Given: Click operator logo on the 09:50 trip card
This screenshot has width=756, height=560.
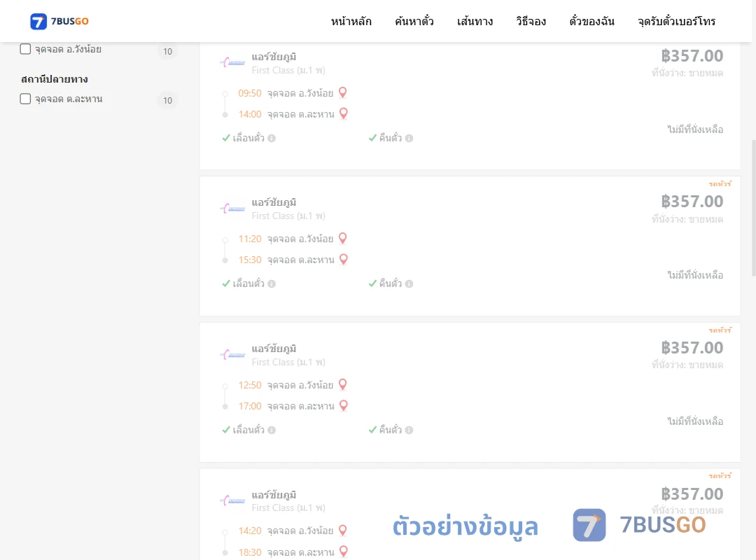Looking at the screenshot, I should point(233,63).
